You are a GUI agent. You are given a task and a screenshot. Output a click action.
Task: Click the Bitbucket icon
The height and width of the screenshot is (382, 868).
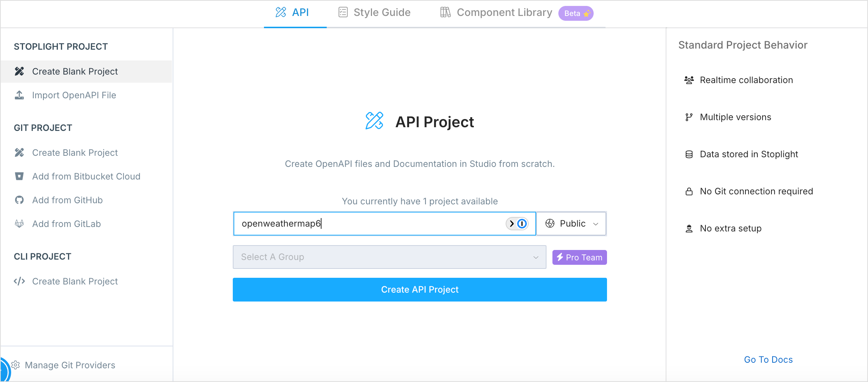(x=19, y=177)
